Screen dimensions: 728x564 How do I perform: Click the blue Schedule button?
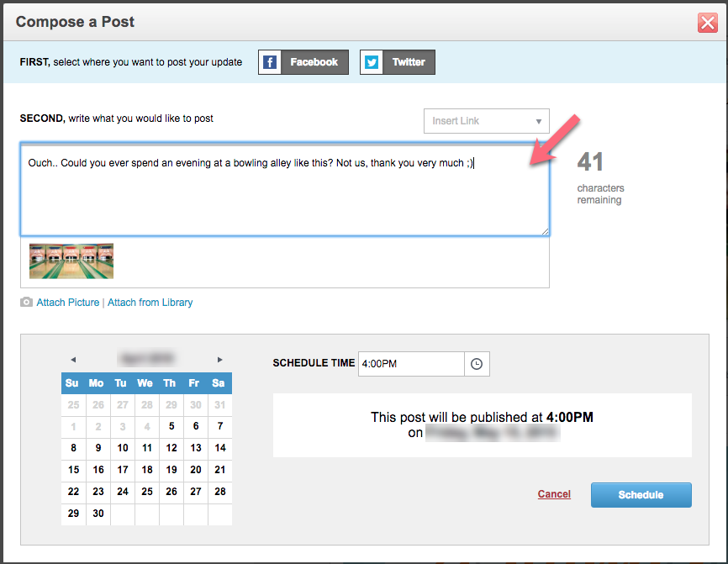[x=641, y=495]
